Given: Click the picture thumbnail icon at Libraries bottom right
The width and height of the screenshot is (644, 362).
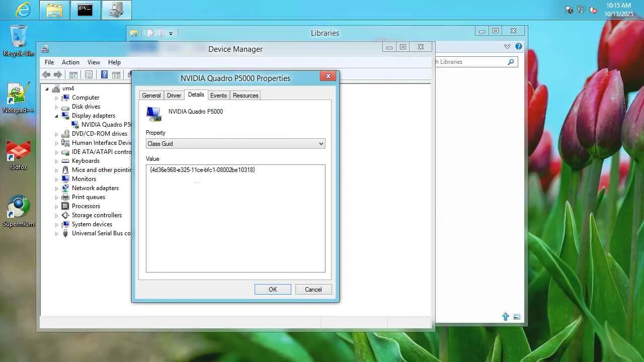Looking at the screenshot, I should point(517,317).
